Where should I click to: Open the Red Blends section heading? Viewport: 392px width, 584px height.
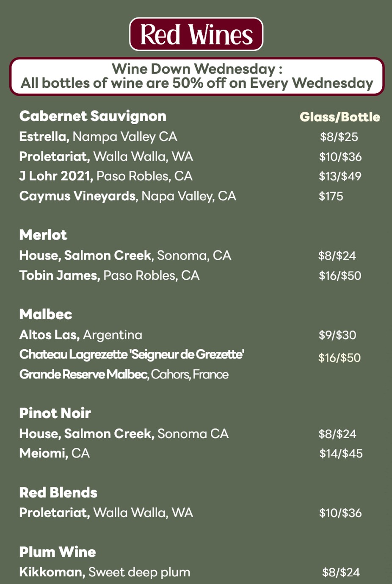tap(58, 492)
